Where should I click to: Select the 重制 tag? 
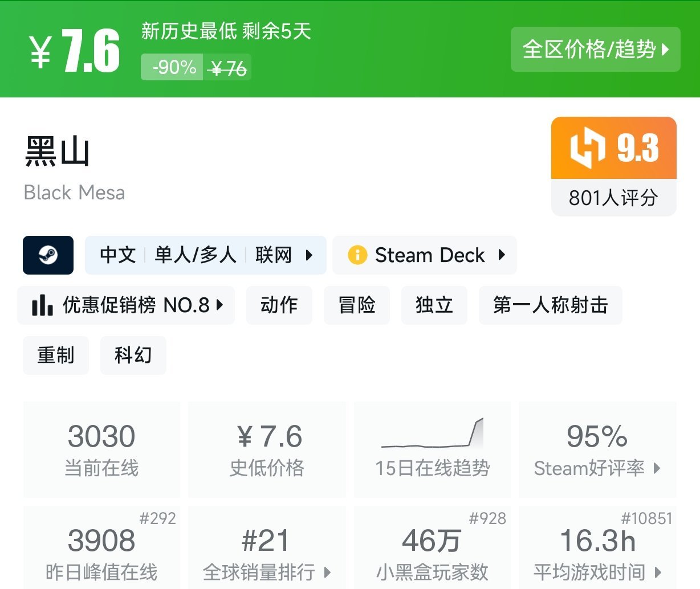[56, 355]
